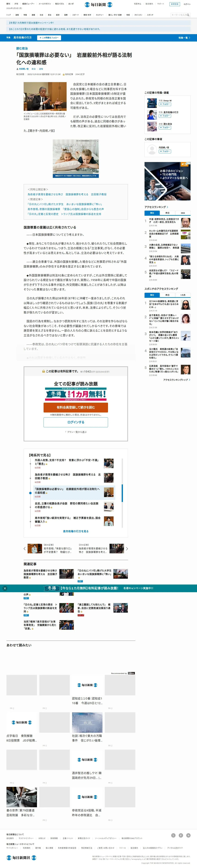Select SNS tab in access ranking
Screen dimensions: 197x868
click(183, 213)
